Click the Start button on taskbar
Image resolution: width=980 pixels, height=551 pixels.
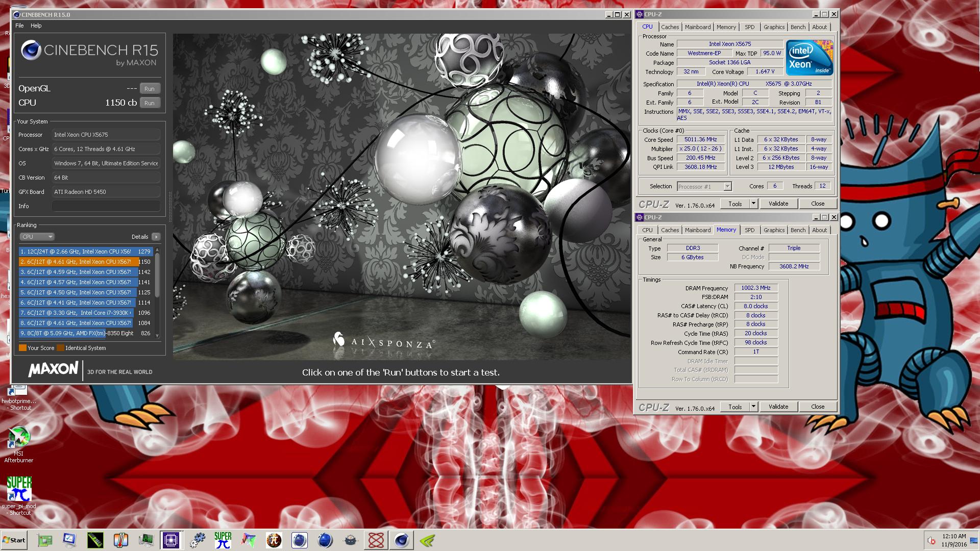coord(14,540)
